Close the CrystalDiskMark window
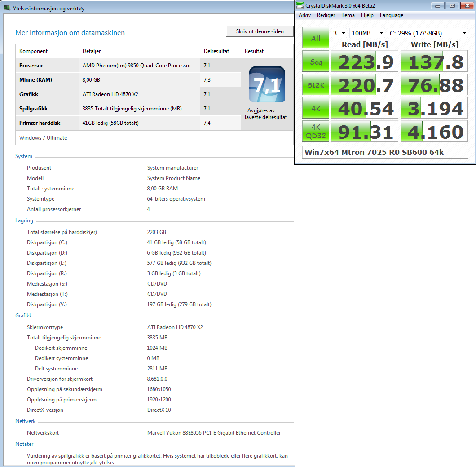Screen dimensions: 476x467 [x=467, y=6]
